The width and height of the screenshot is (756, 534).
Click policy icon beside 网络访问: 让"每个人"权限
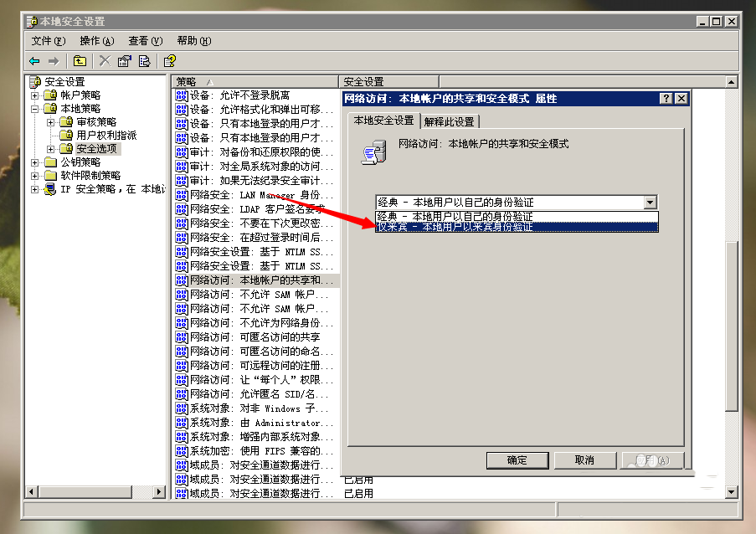[182, 380]
